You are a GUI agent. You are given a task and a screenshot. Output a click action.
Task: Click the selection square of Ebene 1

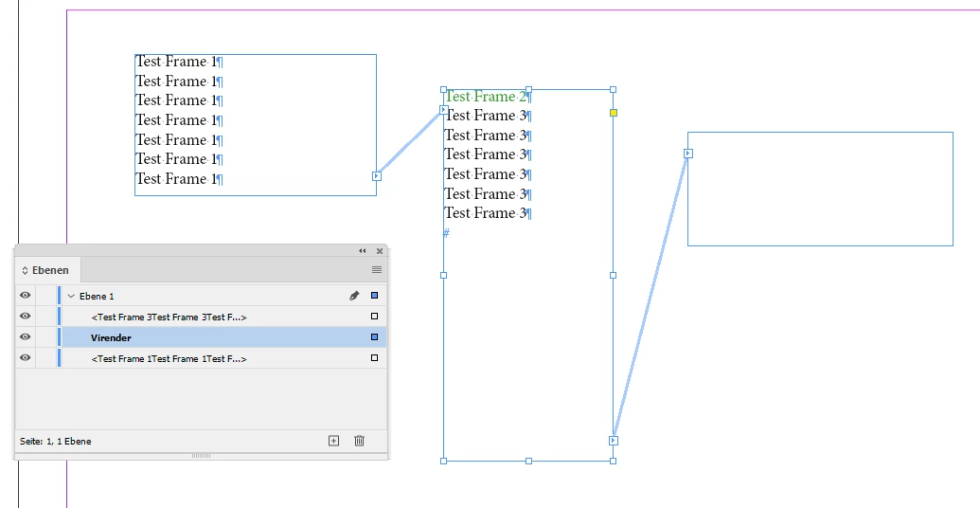(374, 296)
